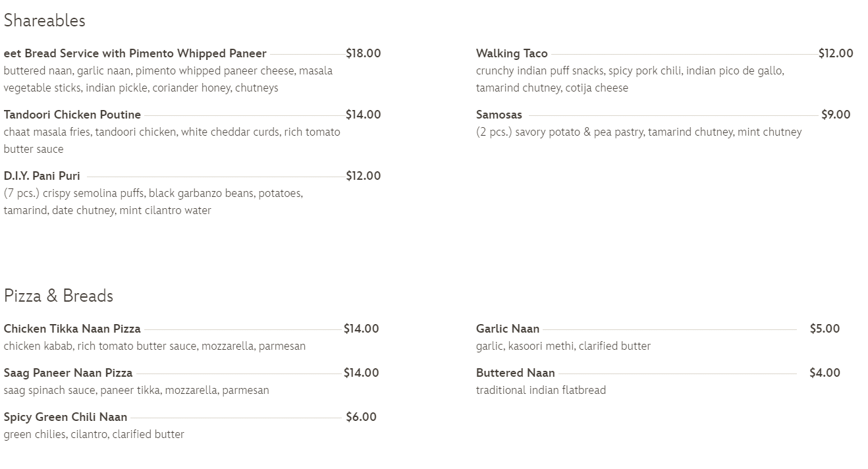Click the $6.00 chili naan price
The width and height of the screenshot is (868, 469).
[362, 417]
